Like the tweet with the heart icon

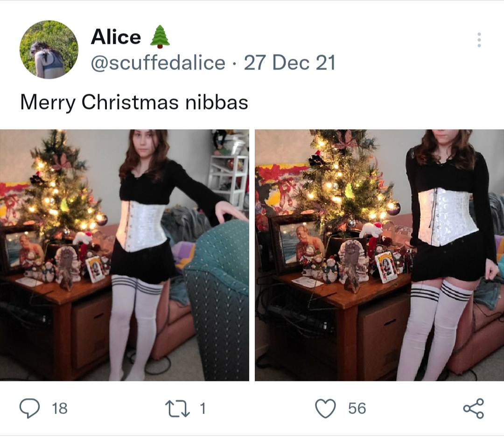coord(325,408)
